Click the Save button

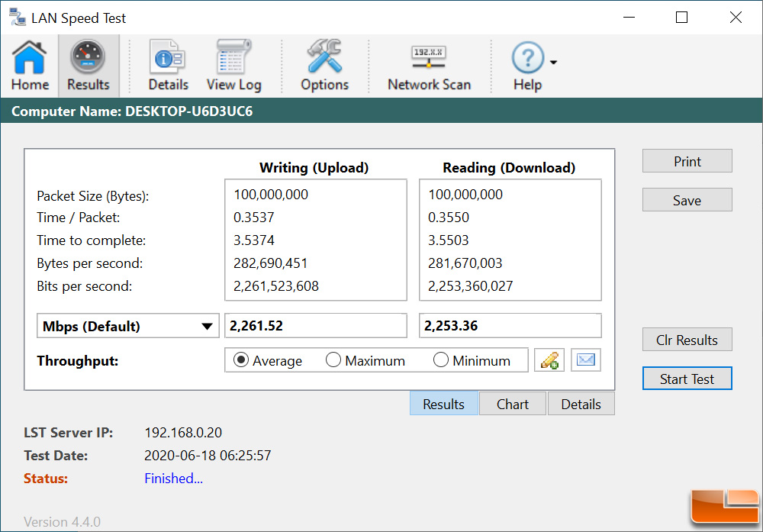click(x=687, y=200)
